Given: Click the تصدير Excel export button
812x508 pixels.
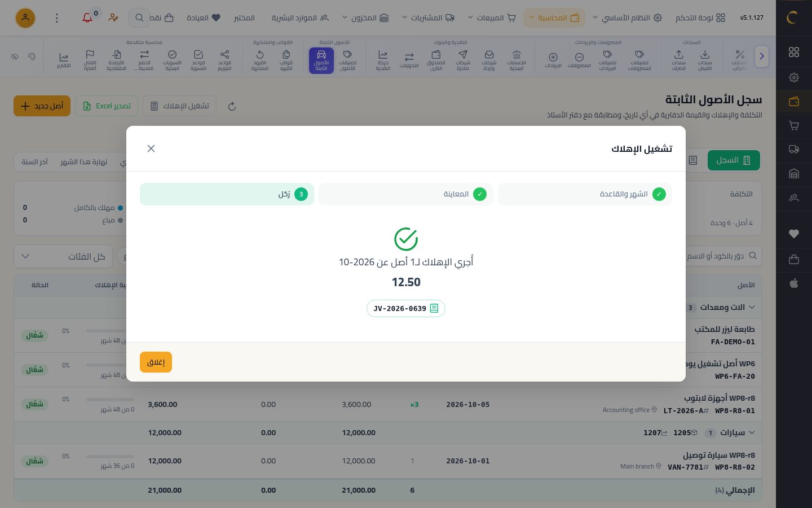Looking at the screenshot, I should coord(107,106).
